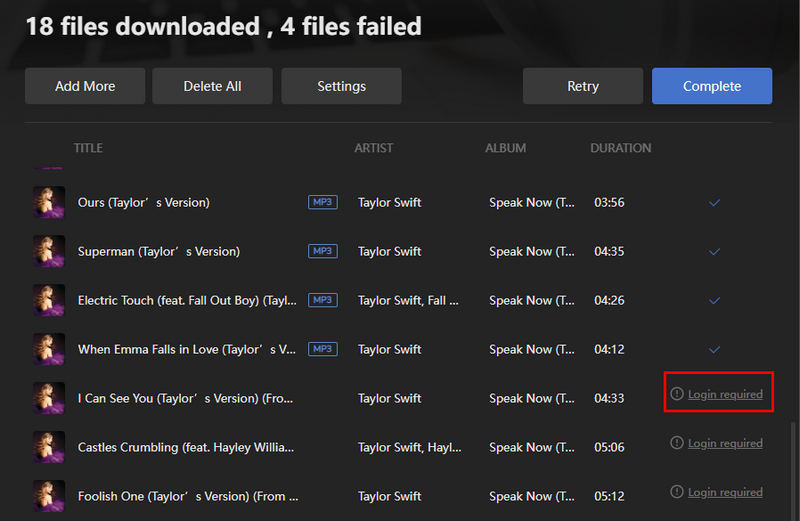This screenshot has height=521, width=800.
Task: Click checkmark icon for Superman track
Action: click(x=714, y=252)
